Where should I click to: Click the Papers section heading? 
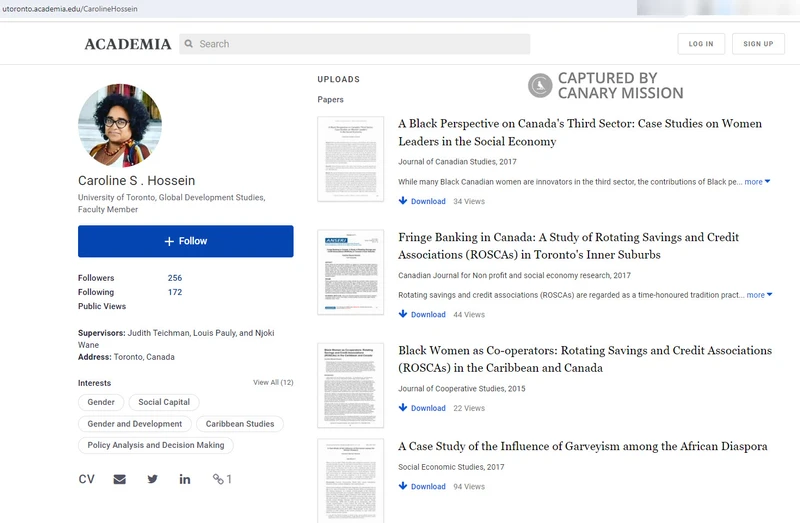click(x=330, y=99)
